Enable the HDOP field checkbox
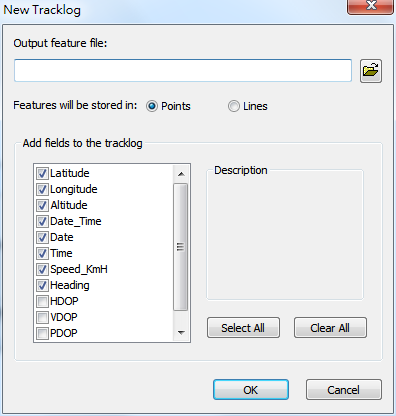396x416 pixels. [x=42, y=301]
